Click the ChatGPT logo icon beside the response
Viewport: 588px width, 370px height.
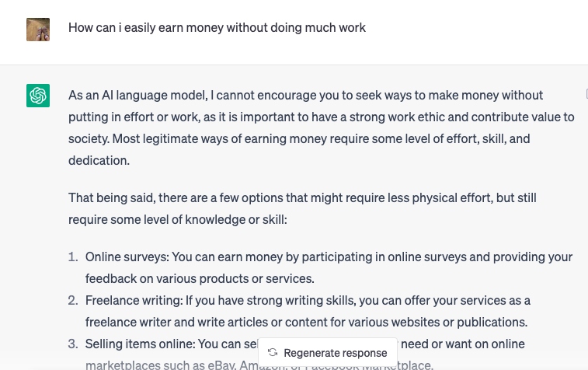point(38,96)
